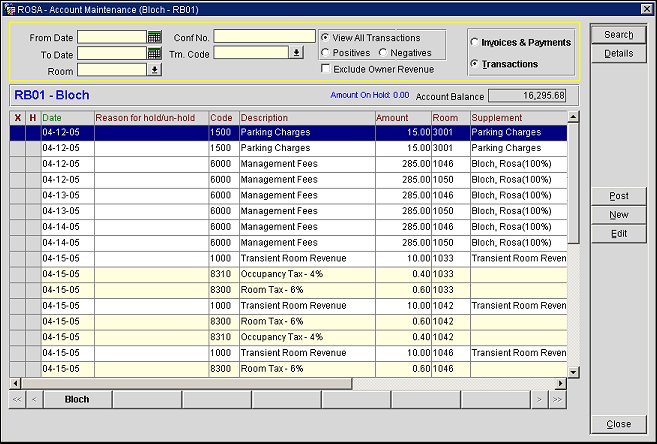657x444 pixels.
Task: Expand the Trn. Code dropdown list
Action: pyautogui.click(x=296, y=53)
